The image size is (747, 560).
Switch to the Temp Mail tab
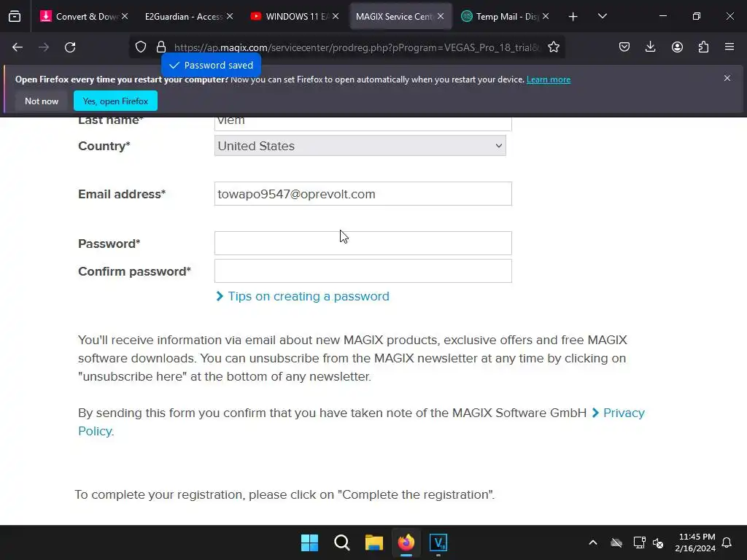coord(504,16)
